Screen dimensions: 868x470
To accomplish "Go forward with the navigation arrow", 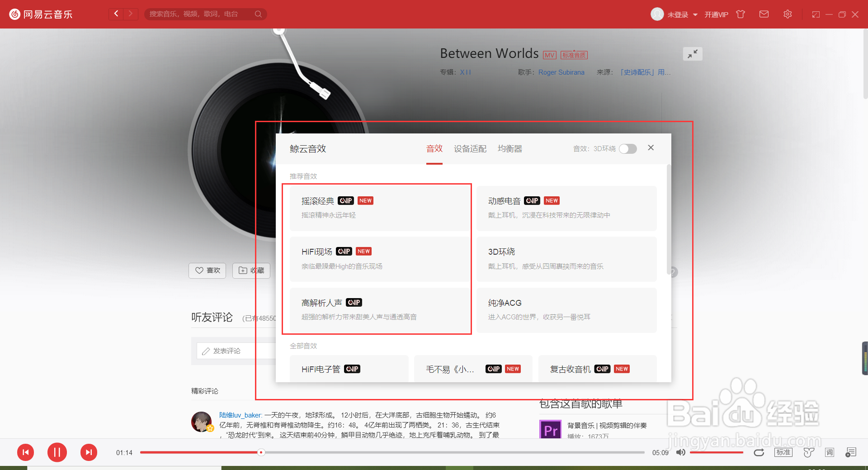I will (x=131, y=14).
